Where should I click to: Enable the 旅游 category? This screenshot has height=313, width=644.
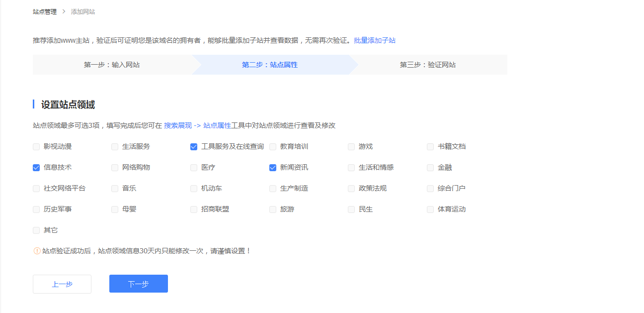point(272,209)
